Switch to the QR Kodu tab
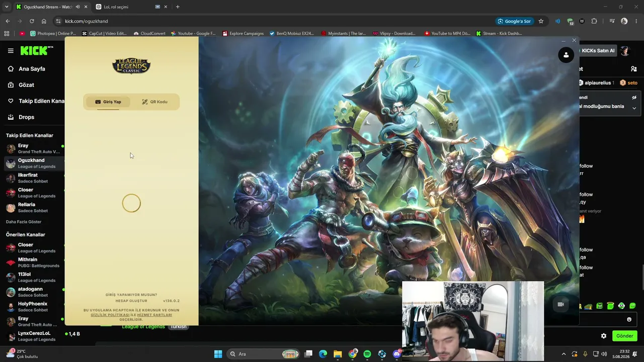The height and width of the screenshot is (362, 644). (154, 102)
